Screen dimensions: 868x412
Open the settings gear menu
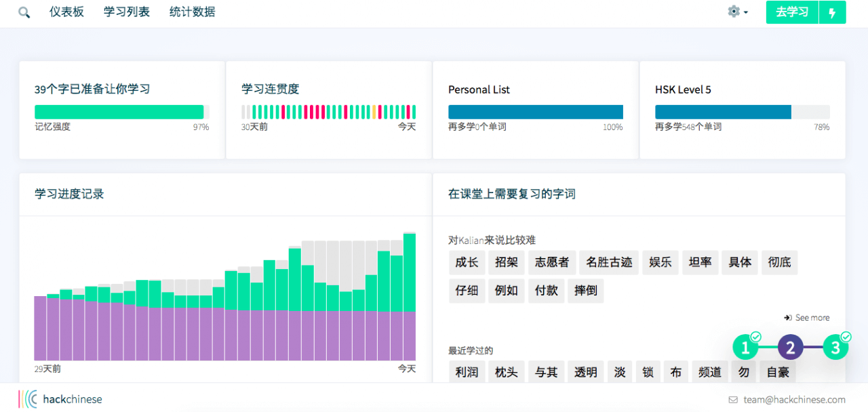[x=738, y=12]
